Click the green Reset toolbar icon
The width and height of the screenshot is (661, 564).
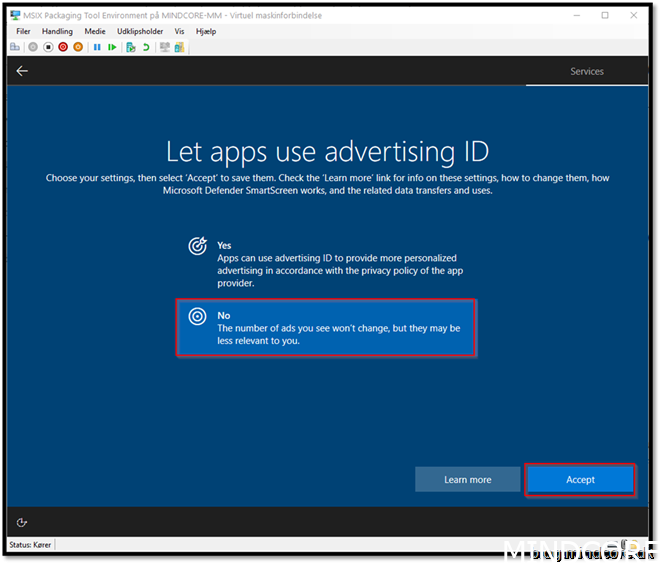point(112,47)
